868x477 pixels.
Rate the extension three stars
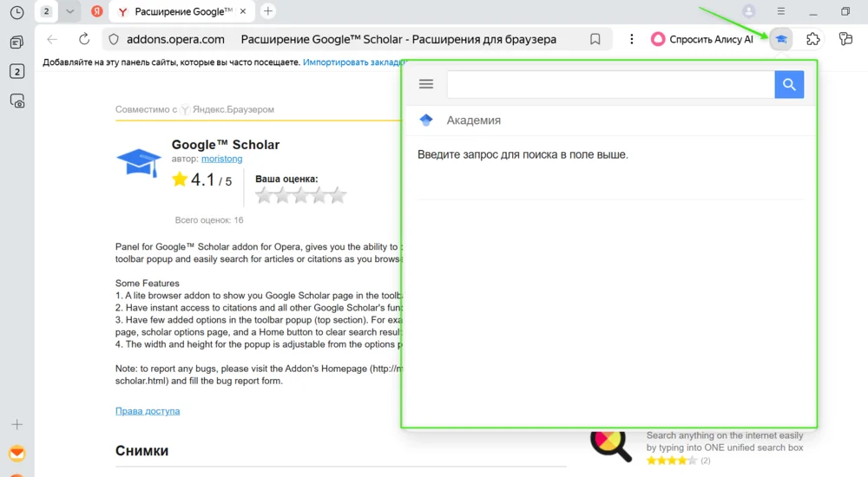click(x=300, y=195)
